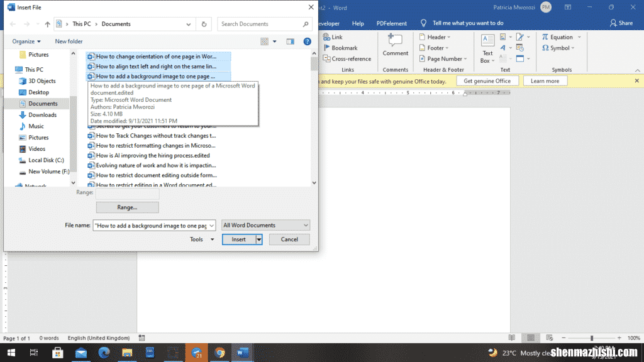This screenshot has height=362, width=644.
Task: Create a New folder
Action: [69, 41]
